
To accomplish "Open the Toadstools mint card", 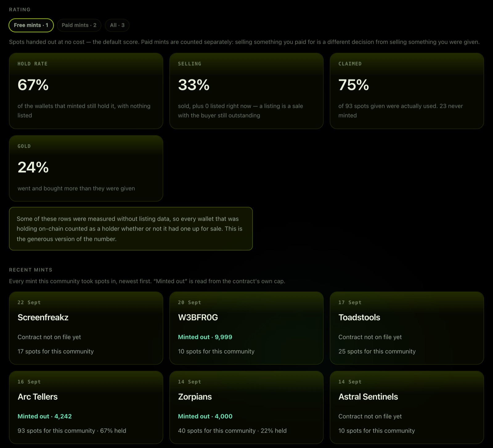I will [407, 328].
